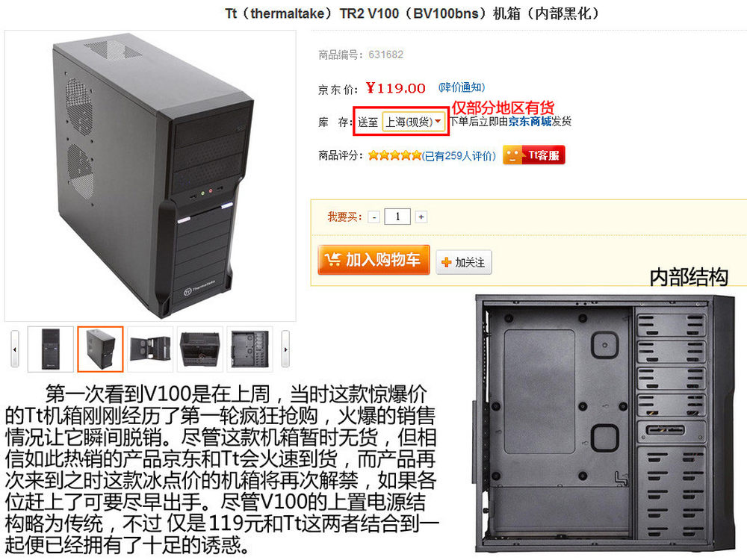
Task: Select the last interior structure thumbnail
Action: (249, 349)
